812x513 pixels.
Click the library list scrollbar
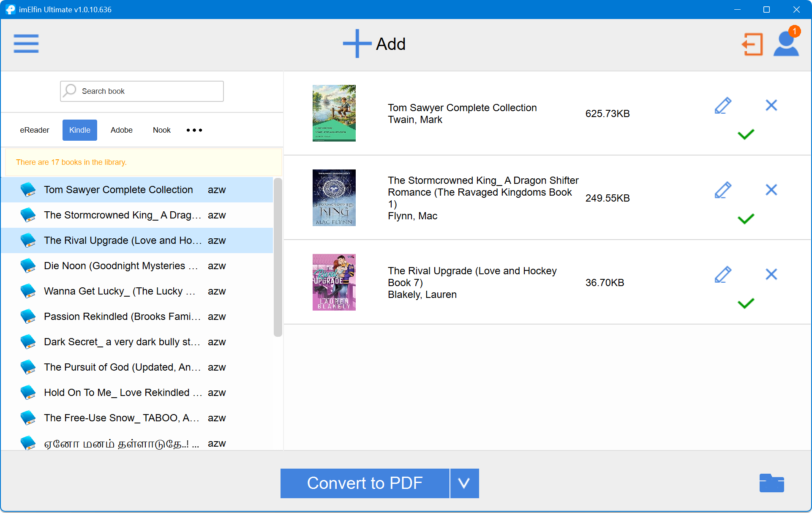tap(278, 257)
